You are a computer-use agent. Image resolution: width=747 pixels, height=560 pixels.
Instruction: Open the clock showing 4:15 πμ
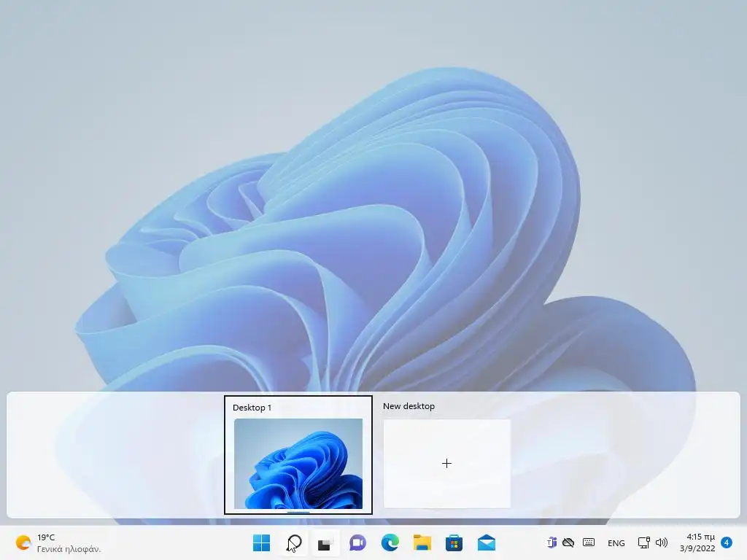pos(698,542)
